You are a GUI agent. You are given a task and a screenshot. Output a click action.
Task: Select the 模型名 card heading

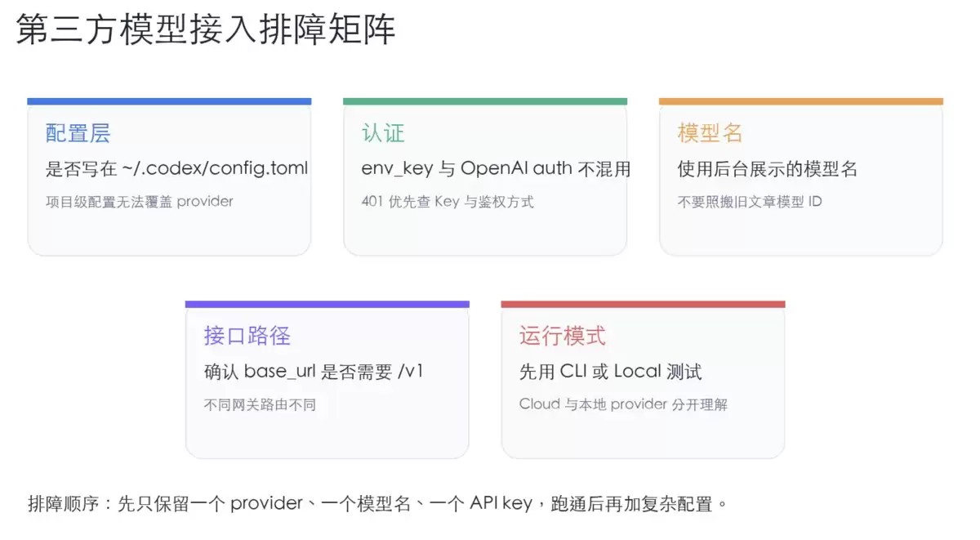710,133
